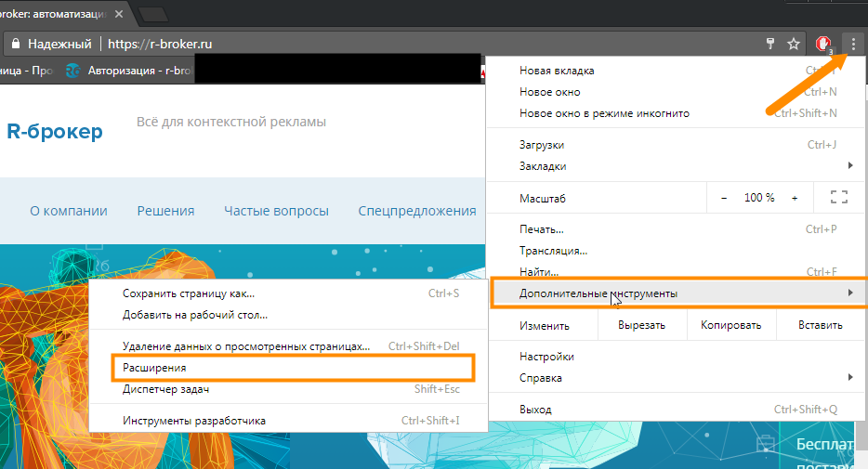Viewport: 868px width, 469px height.
Task: Decrease zoom with the minus button
Action: [x=724, y=198]
